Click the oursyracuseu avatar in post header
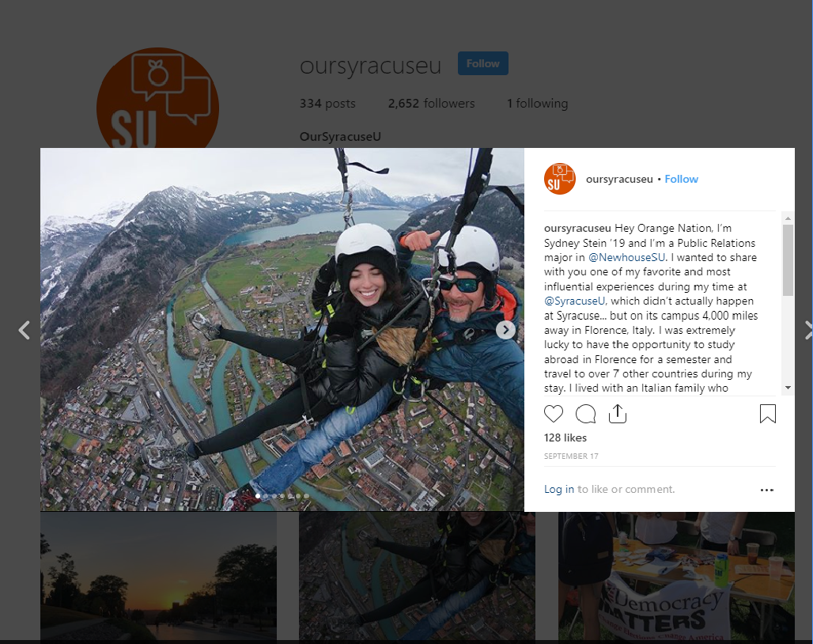Viewport: 813px width, 644px height. (x=559, y=179)
